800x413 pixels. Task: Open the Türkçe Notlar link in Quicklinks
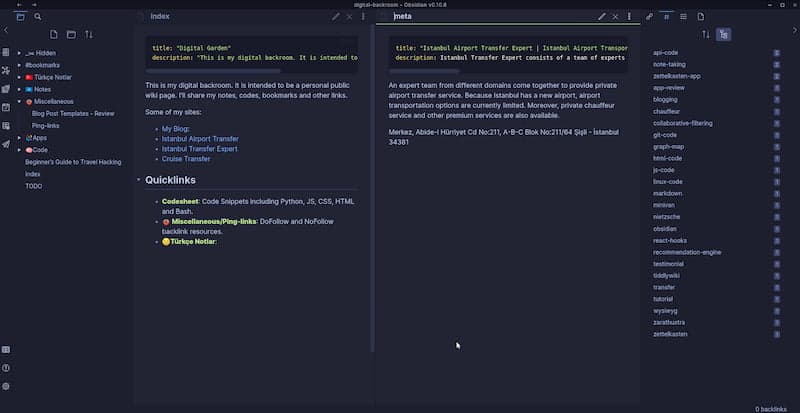(193, 241)
